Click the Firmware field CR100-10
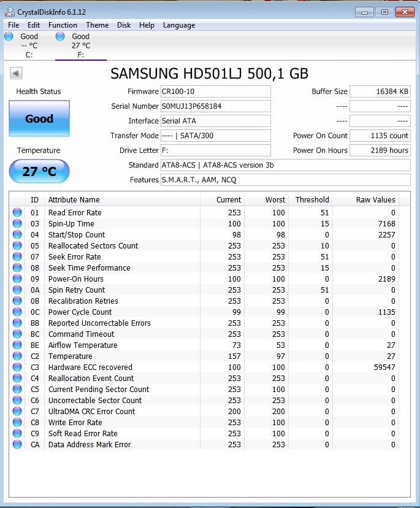The height and width of the screenshot is (508, 420). coord(216,91)
